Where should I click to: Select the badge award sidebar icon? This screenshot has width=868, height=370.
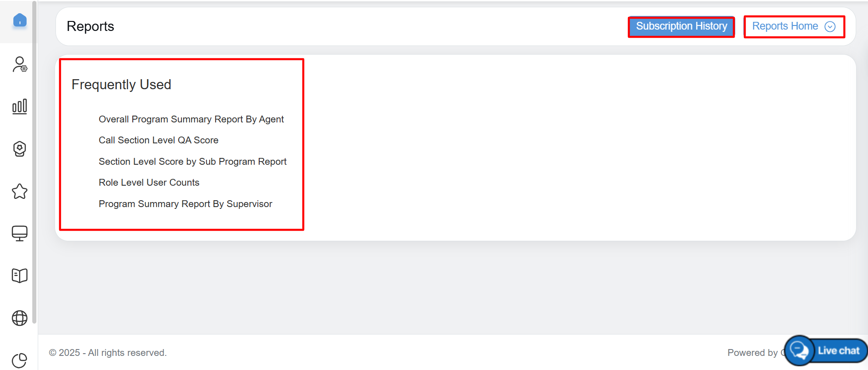click(x=20, y=149)
